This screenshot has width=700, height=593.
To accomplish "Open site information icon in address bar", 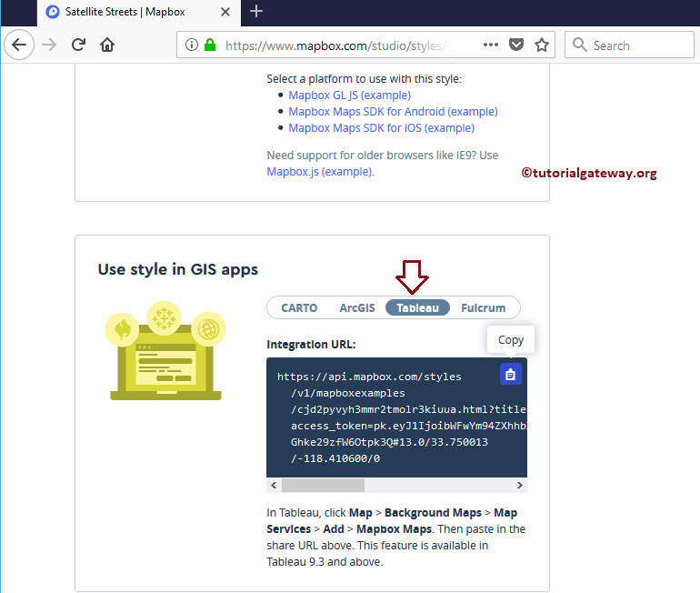I will pos(192,45).
